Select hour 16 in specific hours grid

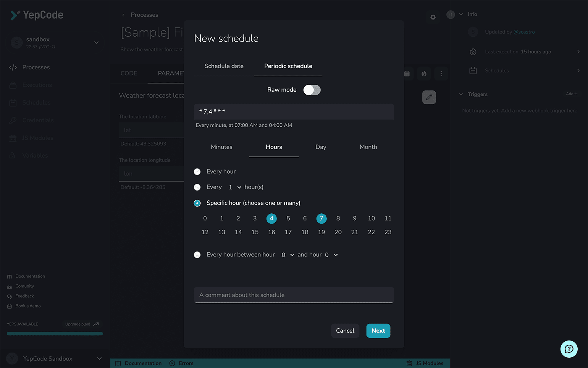(271, 232)
